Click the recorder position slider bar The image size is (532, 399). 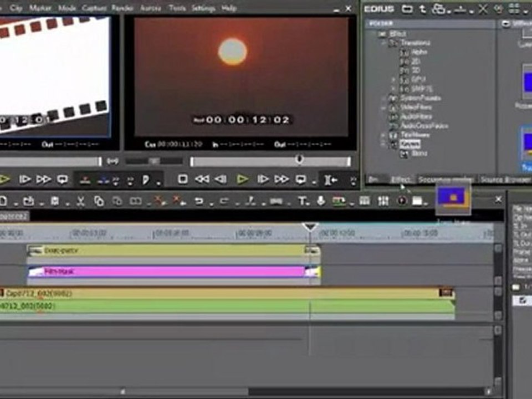coord(270,161)
